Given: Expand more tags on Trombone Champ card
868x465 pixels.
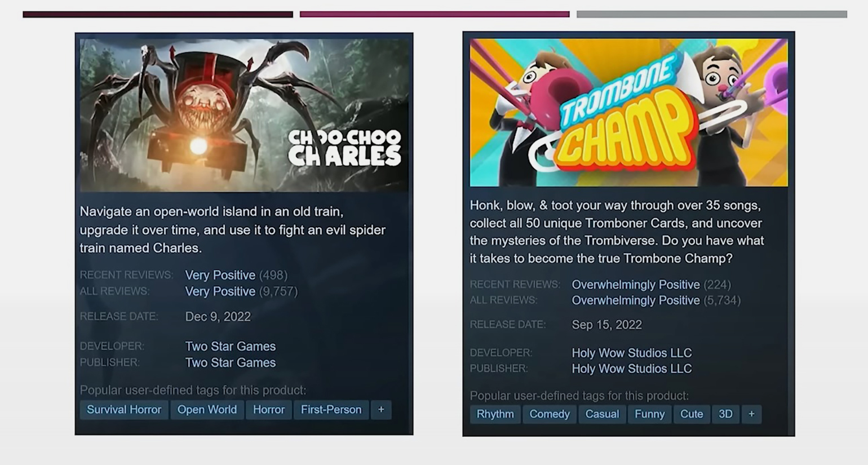Looking at the screenshot, I should click(751, 414).
